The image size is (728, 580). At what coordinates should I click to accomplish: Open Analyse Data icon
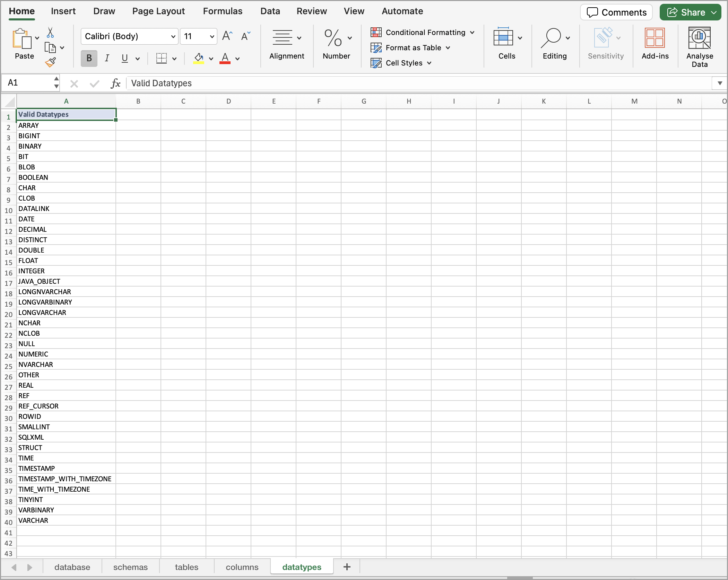pos(700,38)
